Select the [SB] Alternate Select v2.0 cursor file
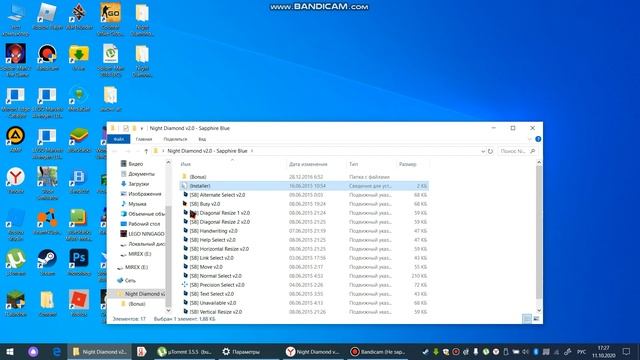Image resolution: width=640 pixels, height=360 pixels. [x=304, y=195]
